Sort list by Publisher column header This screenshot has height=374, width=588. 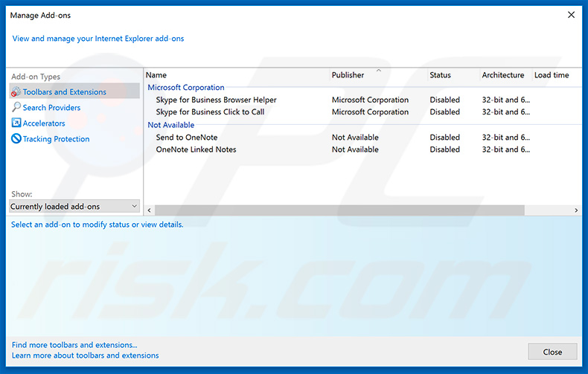tap(348, 75)
